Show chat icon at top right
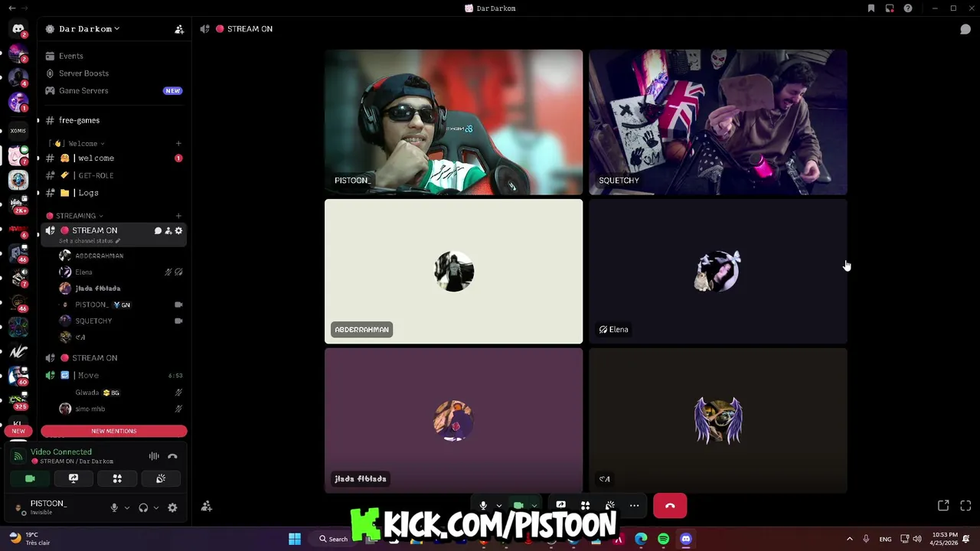Screen dimensions: 980x551 coord(965,29)
